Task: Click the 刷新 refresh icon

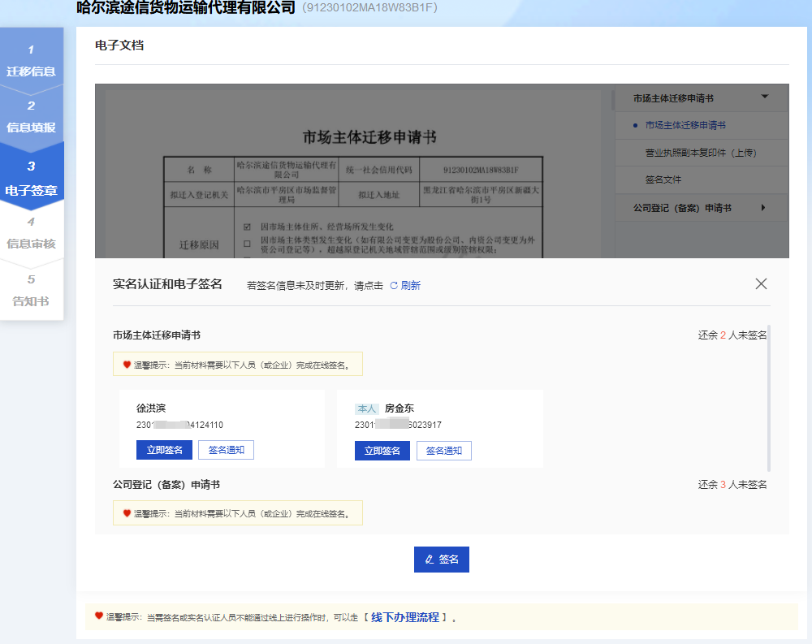Action: 394,286
